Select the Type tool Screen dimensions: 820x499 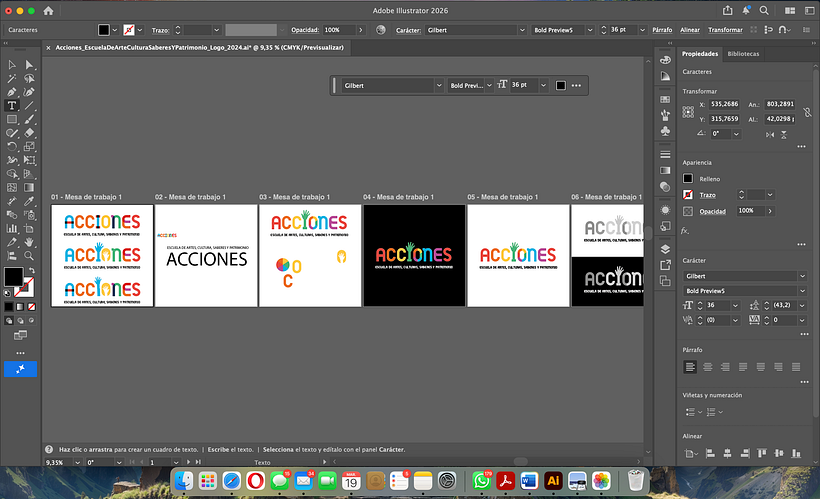tap(12, 106)
